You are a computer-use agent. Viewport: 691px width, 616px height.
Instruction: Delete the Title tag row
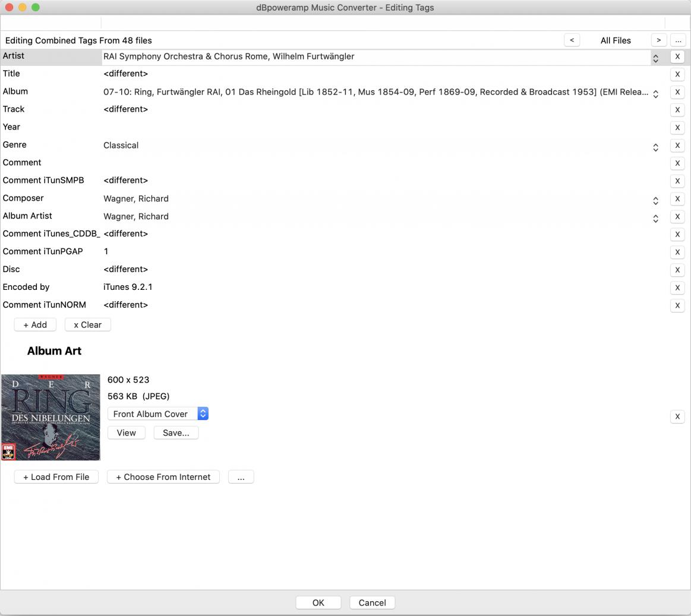677,74
